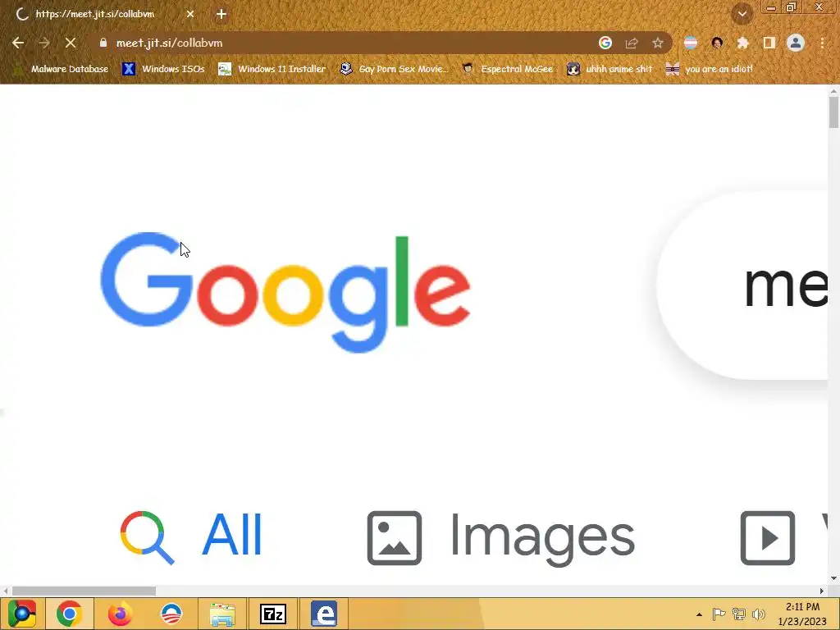Click the Google logo
Viewport: 840px width, 630px height.
click(x=285, y=293)
